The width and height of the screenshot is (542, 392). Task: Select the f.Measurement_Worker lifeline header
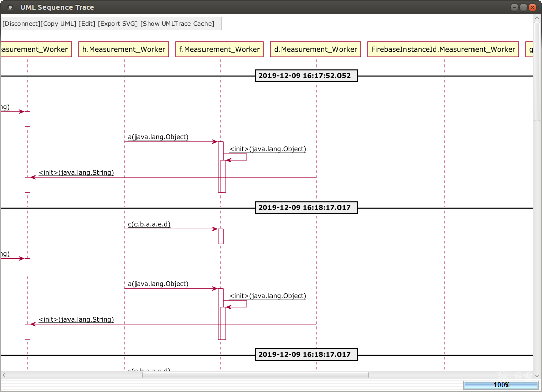point(220,49)
